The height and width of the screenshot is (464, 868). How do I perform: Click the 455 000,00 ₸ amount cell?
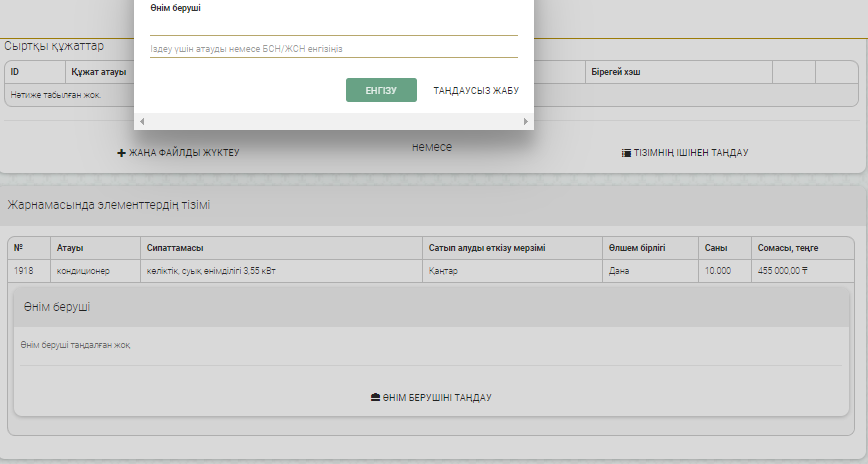click(783, 271)
